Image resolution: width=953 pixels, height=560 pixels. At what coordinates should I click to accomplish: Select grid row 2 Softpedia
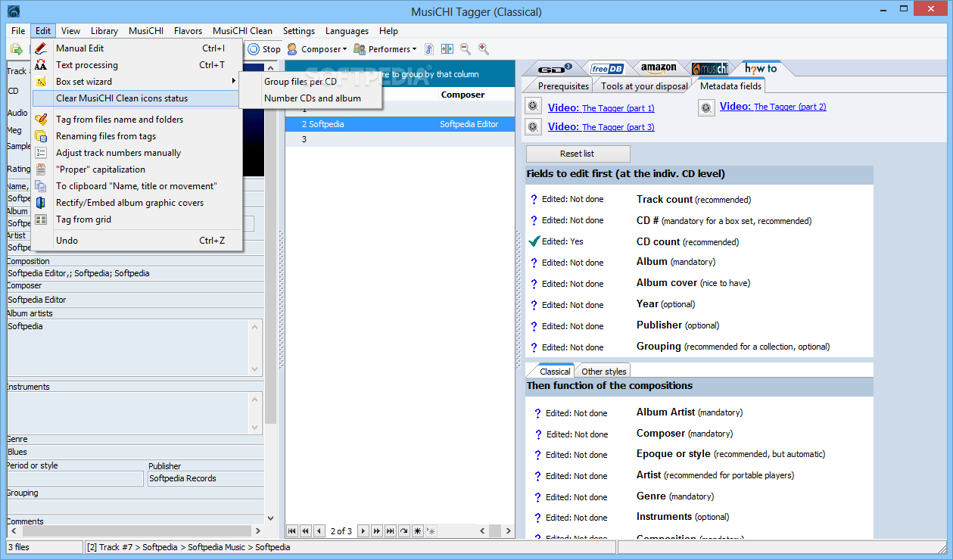point(400,123)
